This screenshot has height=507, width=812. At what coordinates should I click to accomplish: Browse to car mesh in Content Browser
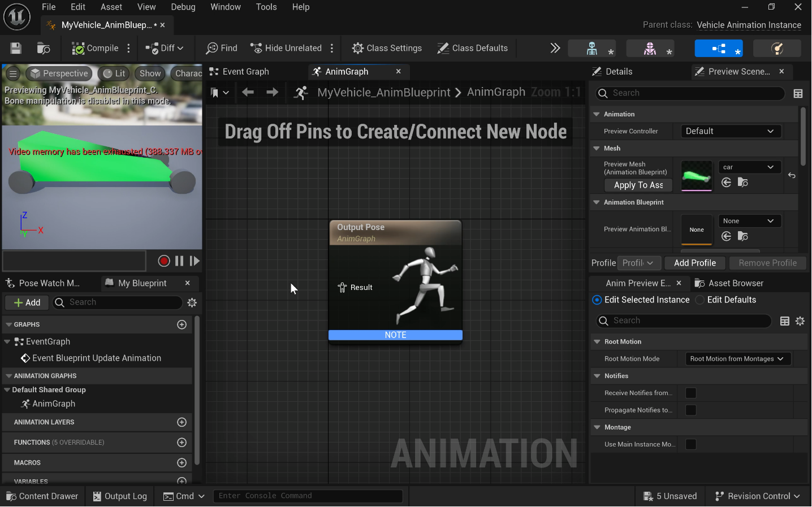[x=743, y=183]
